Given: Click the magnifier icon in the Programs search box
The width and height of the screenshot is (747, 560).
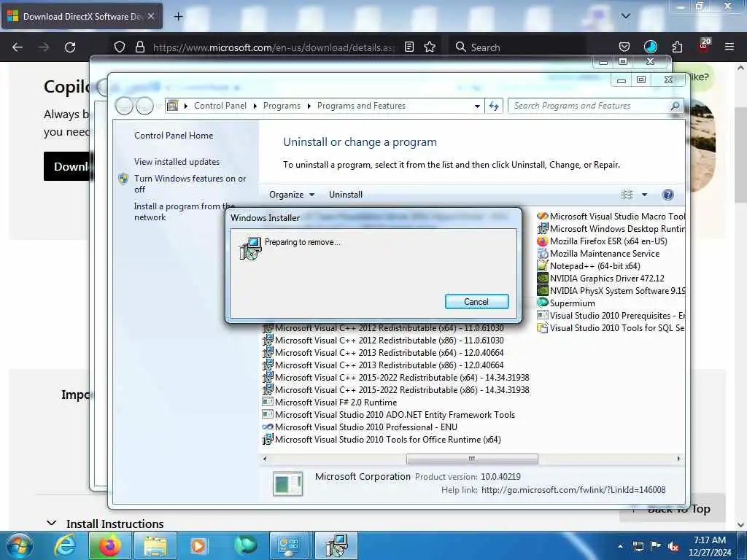Looking at the screenshot, I should tap(675, 106).
